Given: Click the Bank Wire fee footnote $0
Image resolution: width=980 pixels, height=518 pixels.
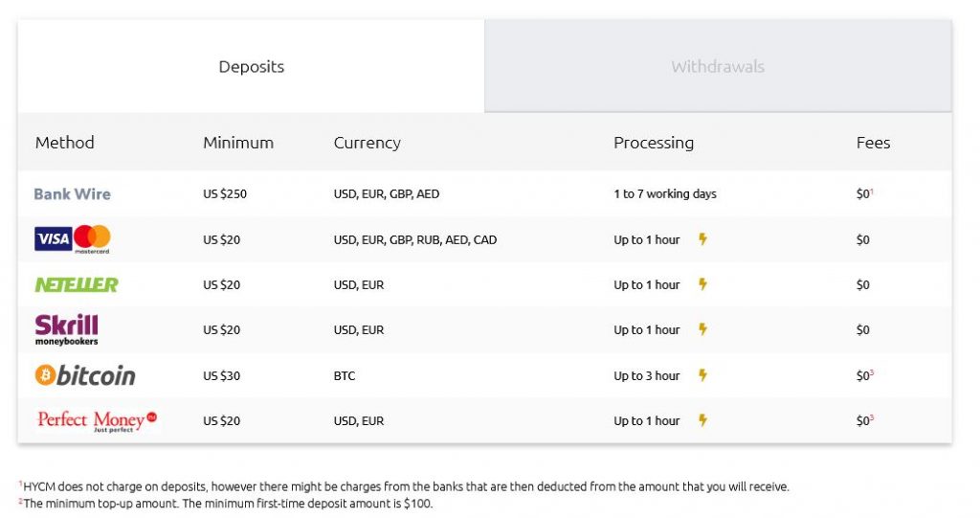Looking at the screenshot, I should pos(864,194).
